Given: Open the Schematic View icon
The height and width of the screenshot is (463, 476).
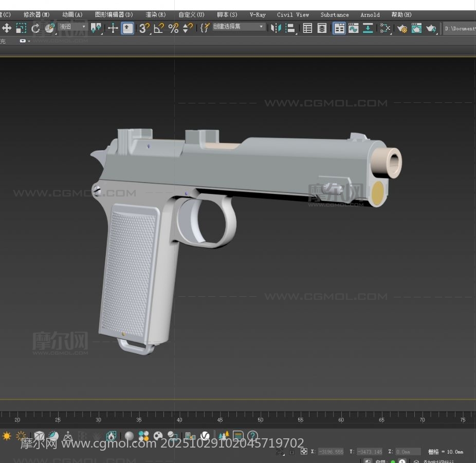Looking at the screenshot, I should (x=385, y=28).
